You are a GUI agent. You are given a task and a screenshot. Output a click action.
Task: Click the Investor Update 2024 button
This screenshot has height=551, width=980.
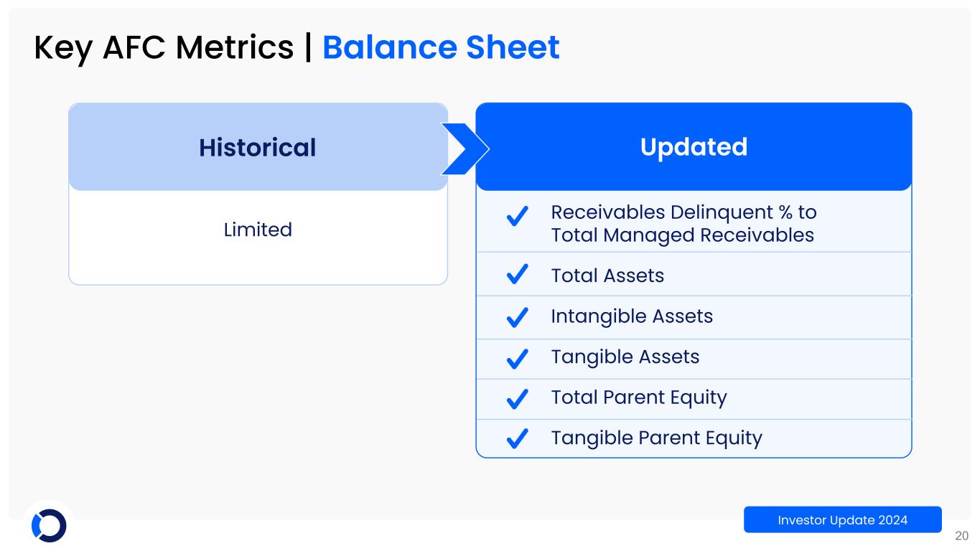coord(842,519)
